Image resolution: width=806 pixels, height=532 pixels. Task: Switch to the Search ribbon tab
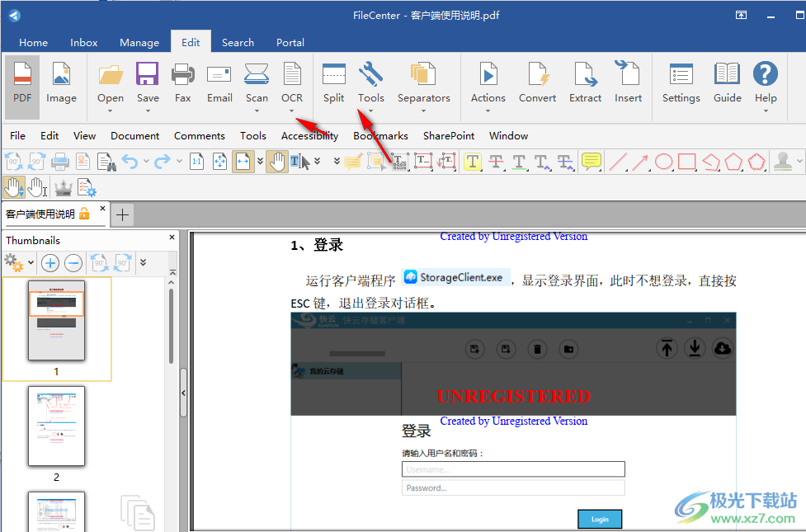click(x=238, y=43)
